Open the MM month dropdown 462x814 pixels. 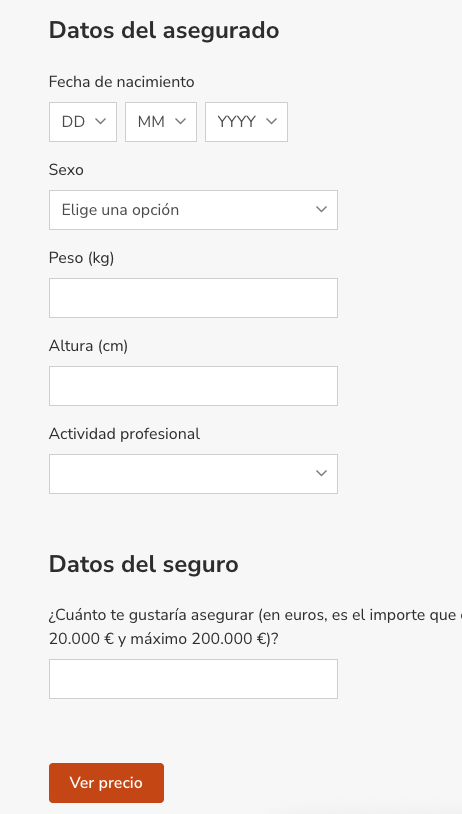161,121
